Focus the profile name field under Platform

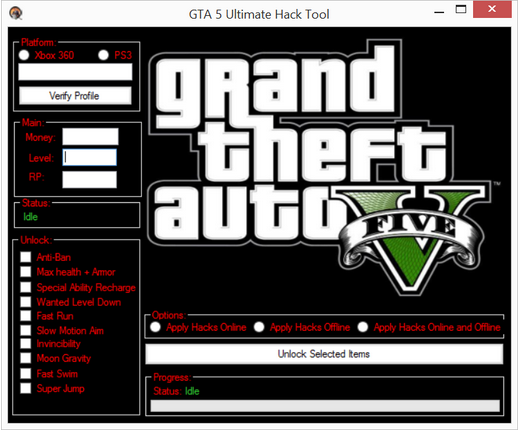[75, 72]
